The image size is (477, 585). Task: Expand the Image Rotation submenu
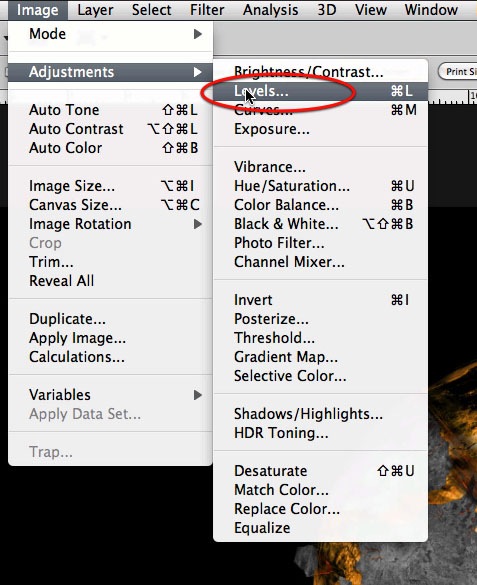click(x=110, y=224)
